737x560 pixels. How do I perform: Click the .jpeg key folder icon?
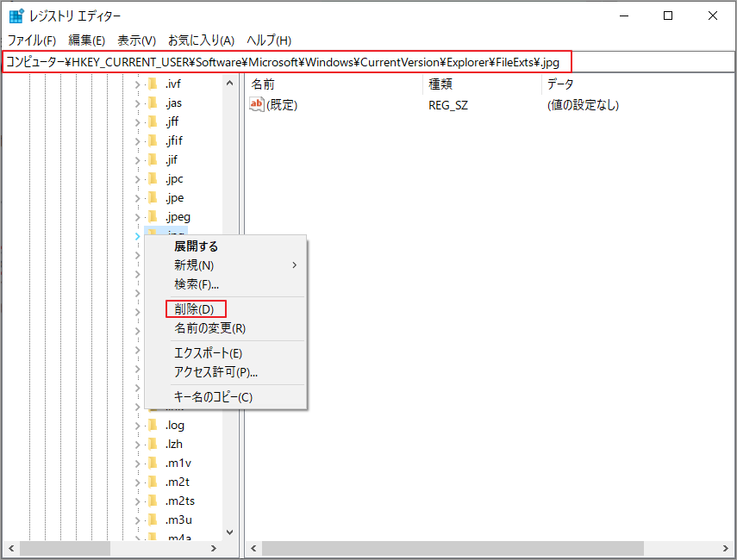153,216
